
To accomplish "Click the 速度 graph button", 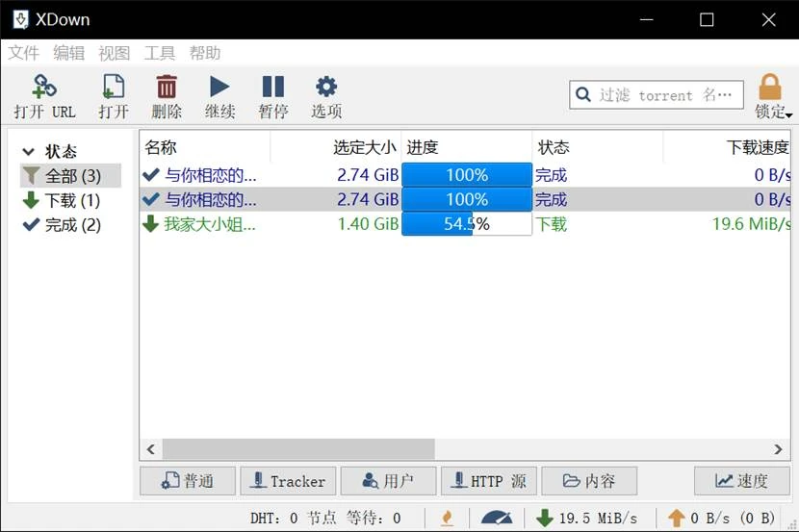I will point(742,481).
